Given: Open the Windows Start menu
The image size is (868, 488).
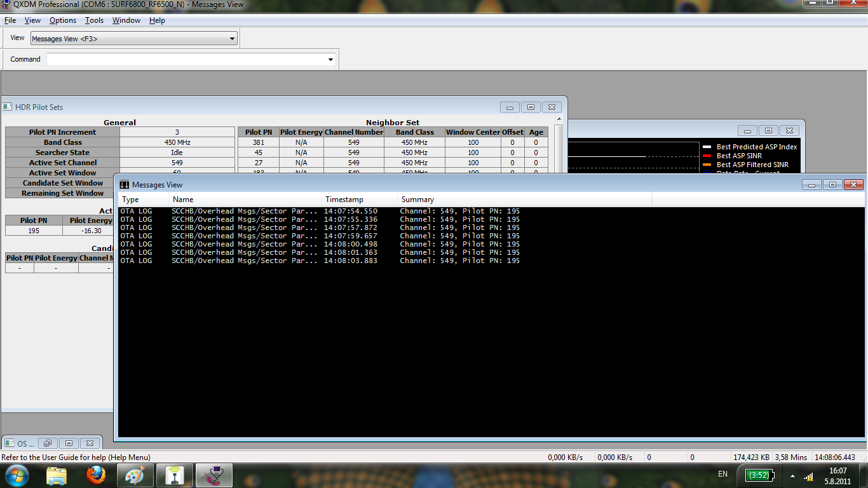Looking at the screenshot, I should coord(16,475).
